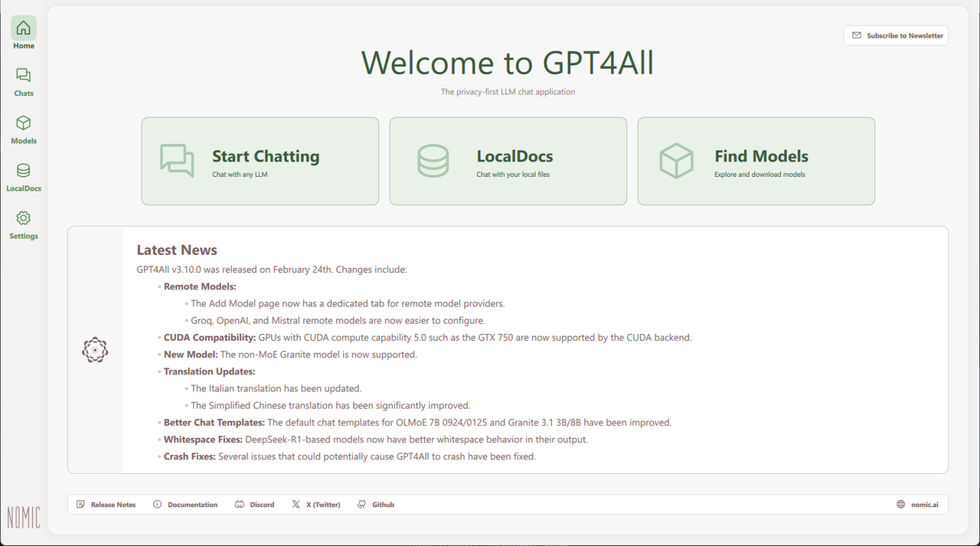The height and width of the screenshot is (546, 980).
Task: Click the Release Notes document icon
Action: coord(80,505)
